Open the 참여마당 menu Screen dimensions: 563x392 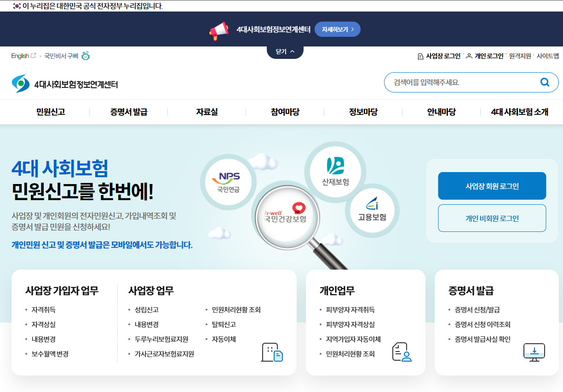tap(285, 112)
